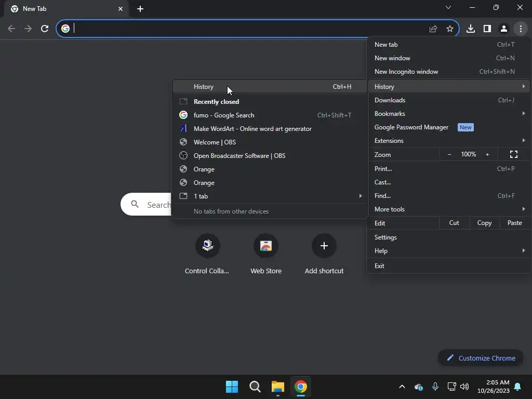The width and height of the screenshot is (532, 399).
Task: Increase zoom with plus button
Action: tap(487, 154)
